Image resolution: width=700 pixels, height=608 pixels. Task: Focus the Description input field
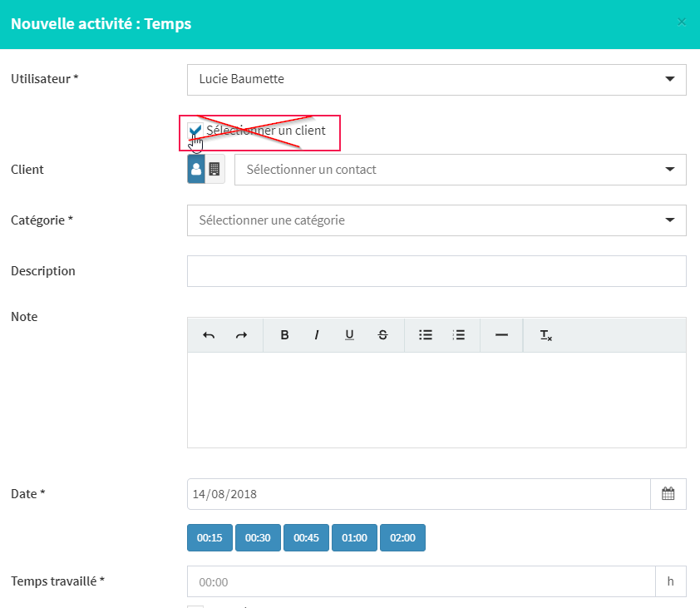click(x=436, y=271)
